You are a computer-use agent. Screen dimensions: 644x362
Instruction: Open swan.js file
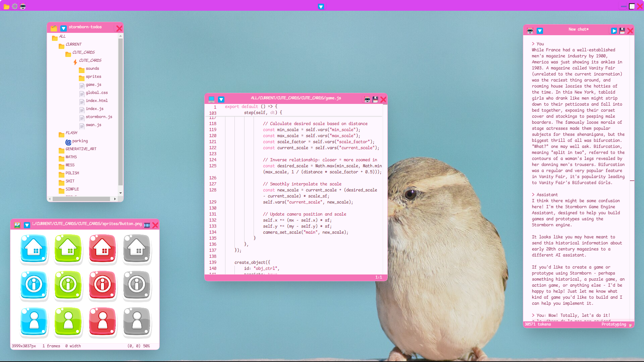(x=90, y=125)
